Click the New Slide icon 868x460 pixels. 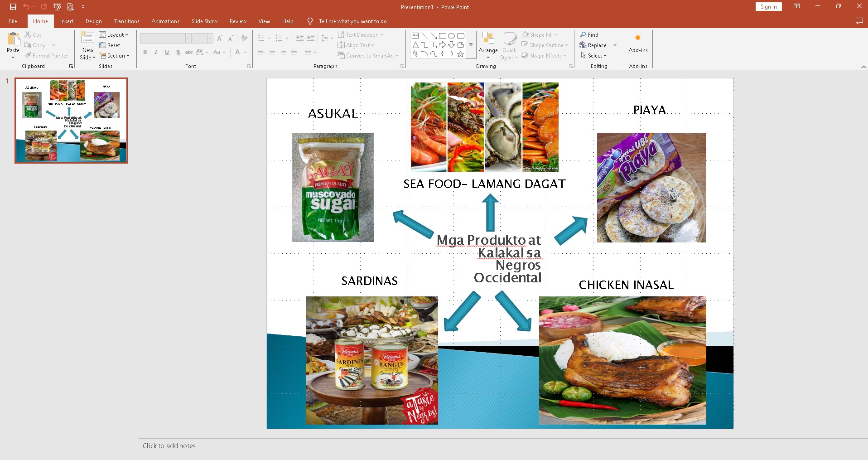coord(87,38)
